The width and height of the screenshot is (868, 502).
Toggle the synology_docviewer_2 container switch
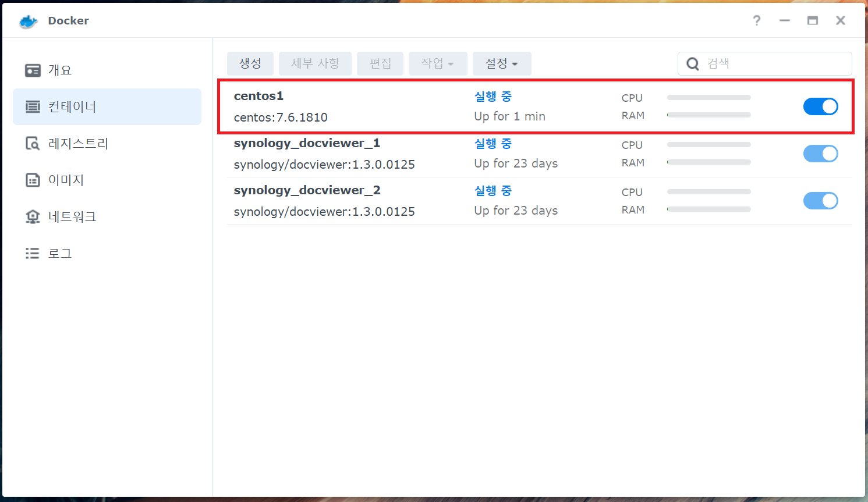click(820, 201)
